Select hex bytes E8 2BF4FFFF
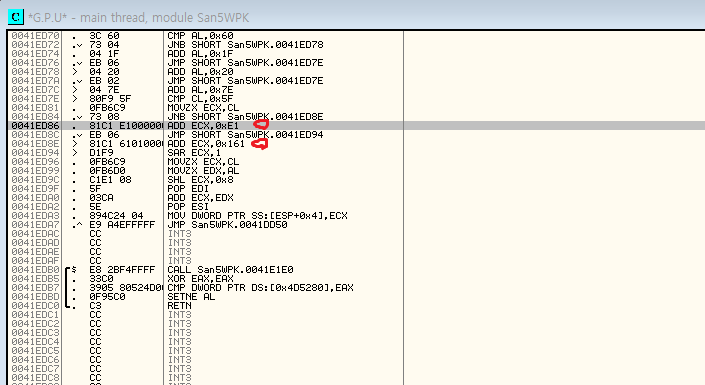The height and width of the screenshot is (385, 705). 122,269
